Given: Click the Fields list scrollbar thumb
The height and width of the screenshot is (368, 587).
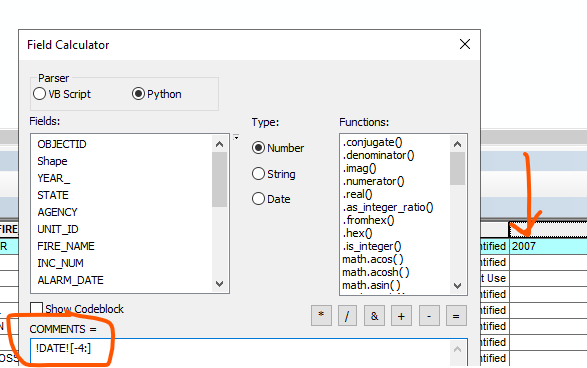Looking at the screenshot, I should (219, 180).
